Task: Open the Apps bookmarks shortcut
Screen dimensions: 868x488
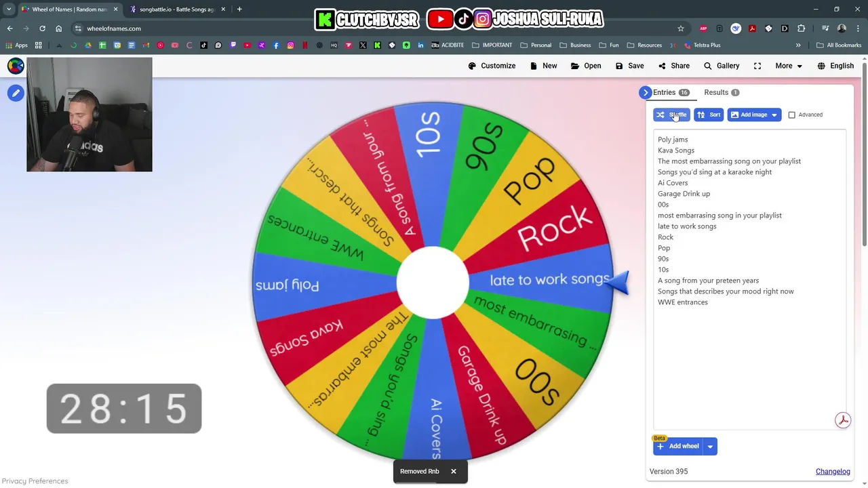Action: [16, 45]
